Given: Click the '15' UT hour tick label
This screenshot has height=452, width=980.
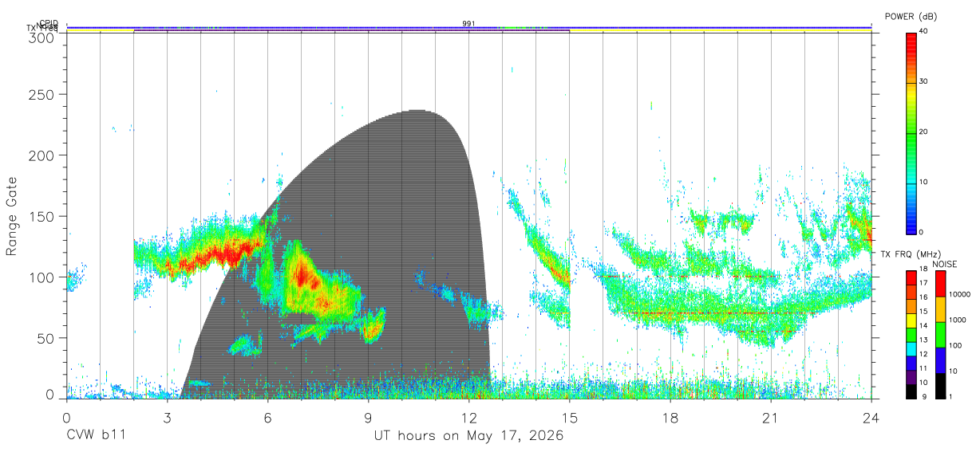Looking at the screenshot, I should 569,418.
